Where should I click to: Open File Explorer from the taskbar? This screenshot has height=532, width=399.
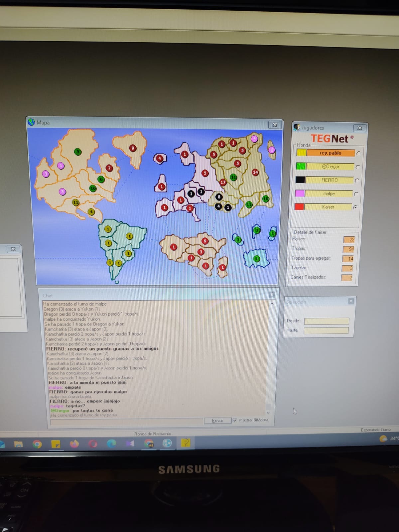pyautogui.click(x=18, y=444)
